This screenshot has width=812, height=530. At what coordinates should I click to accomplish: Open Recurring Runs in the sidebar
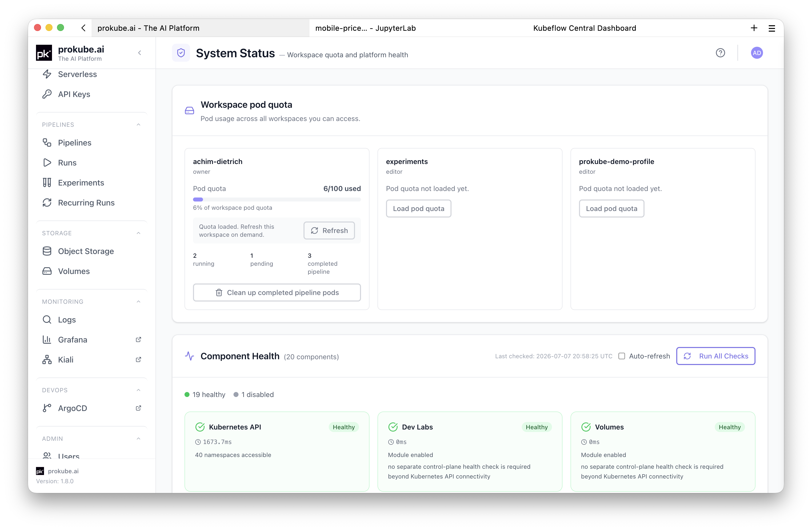[x=91, y=202]
